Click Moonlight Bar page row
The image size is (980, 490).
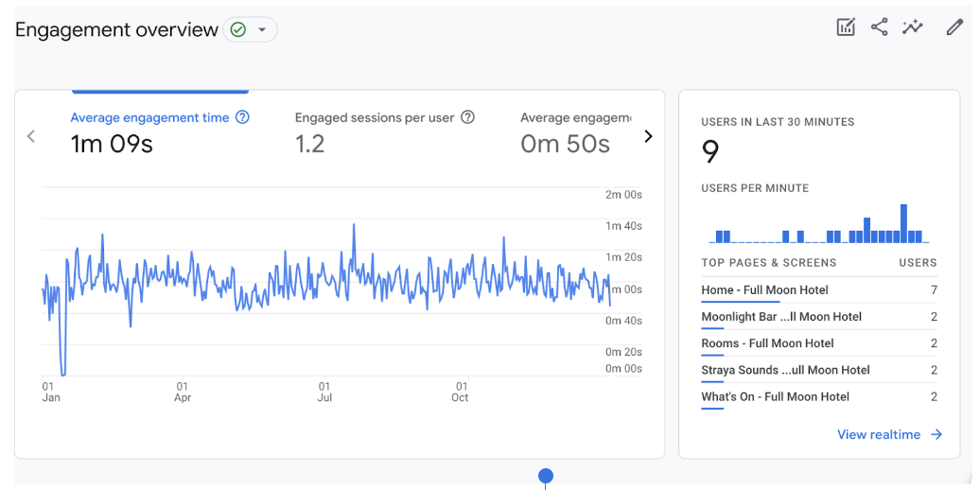(781, 316)
